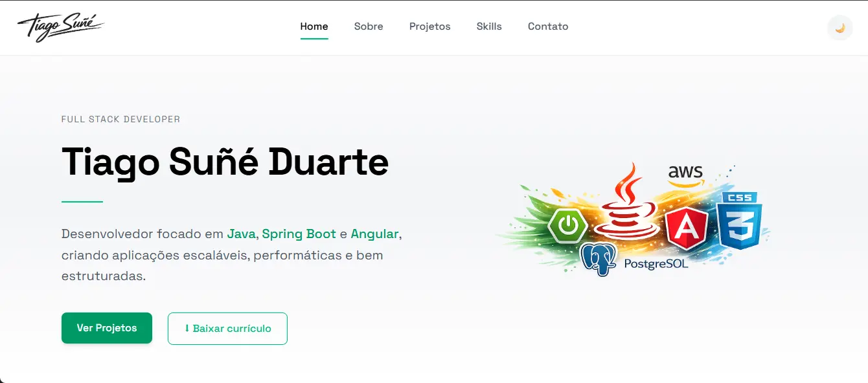This screenshot has width=868, height=383.
Task: Click the AWS logo in the hero image
Action: (x=685, y=175)
